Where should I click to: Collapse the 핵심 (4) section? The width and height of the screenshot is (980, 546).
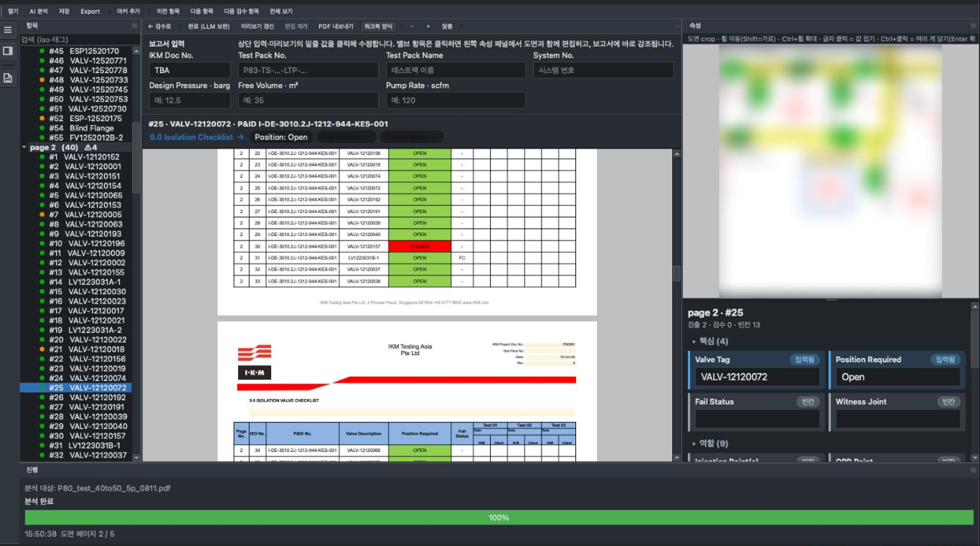(694, 342)
